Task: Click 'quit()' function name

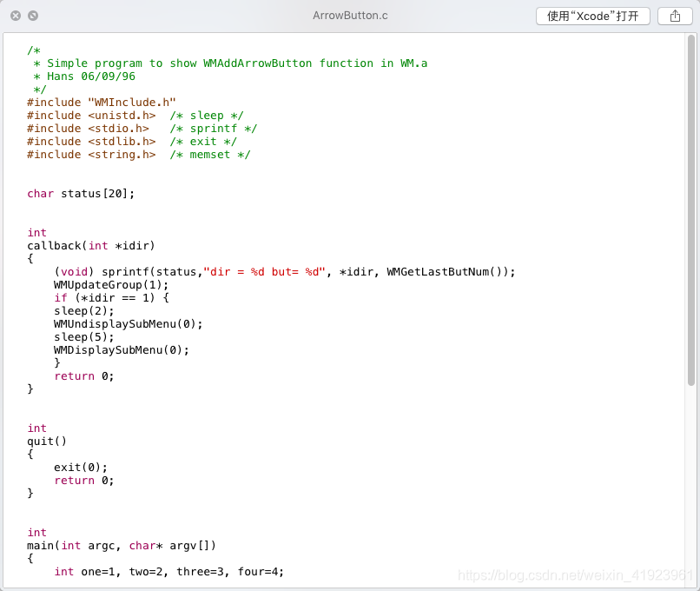Action: [x=47, y=442]
